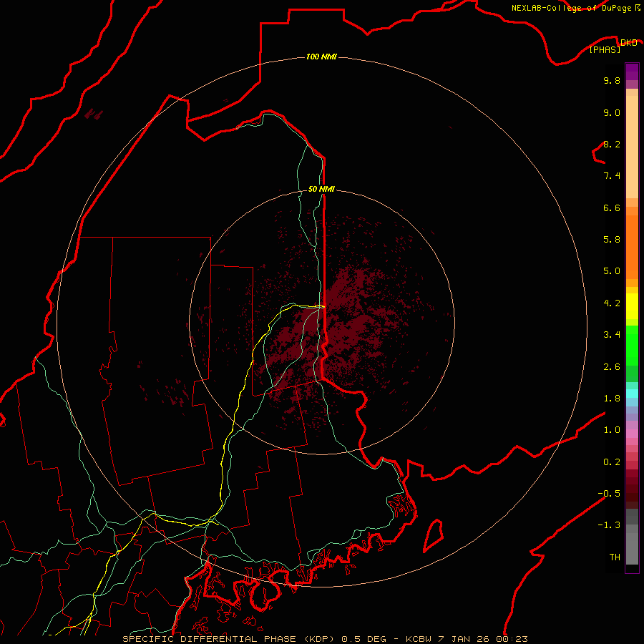This screenshot has width=644, height=644.
Task: Click the 0.5 DEG elevation text
Action: [364, 639]
